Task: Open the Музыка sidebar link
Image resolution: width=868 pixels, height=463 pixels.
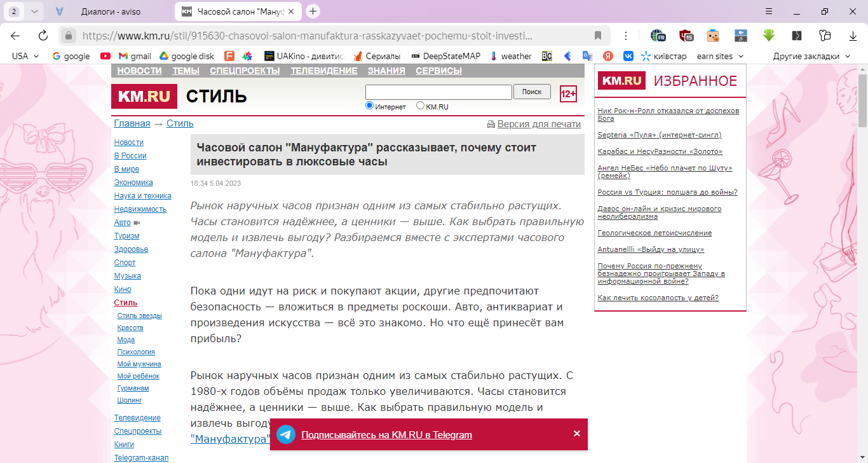Action: [x=128, y=276]
